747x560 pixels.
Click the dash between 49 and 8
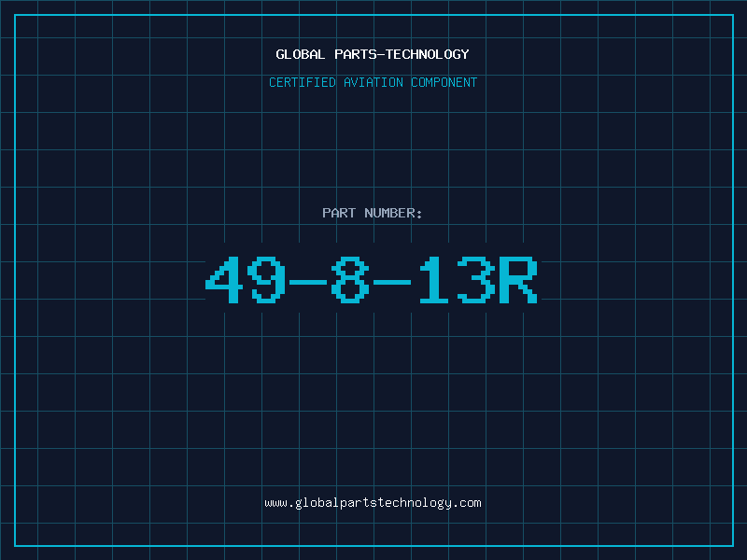click(x=308, y=283)
